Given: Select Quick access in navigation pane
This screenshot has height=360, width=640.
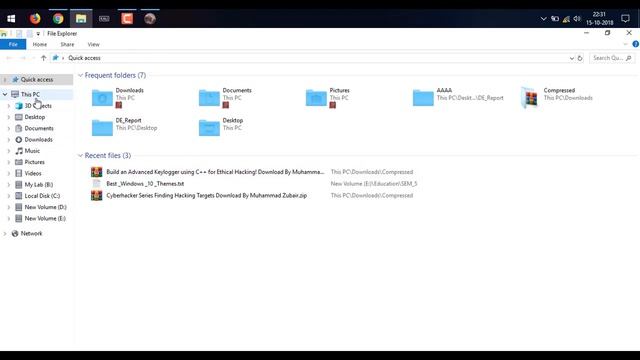Looking at the screenshot, I should click(x=37, y=80).
